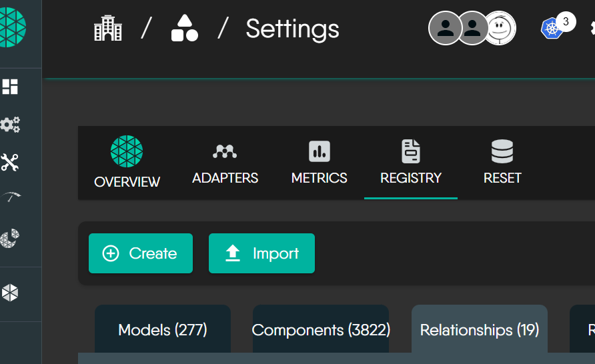595x364 pixels.
Task: Open Configuration wrench and screwdriver icon
Action: [x=10, y=162]
